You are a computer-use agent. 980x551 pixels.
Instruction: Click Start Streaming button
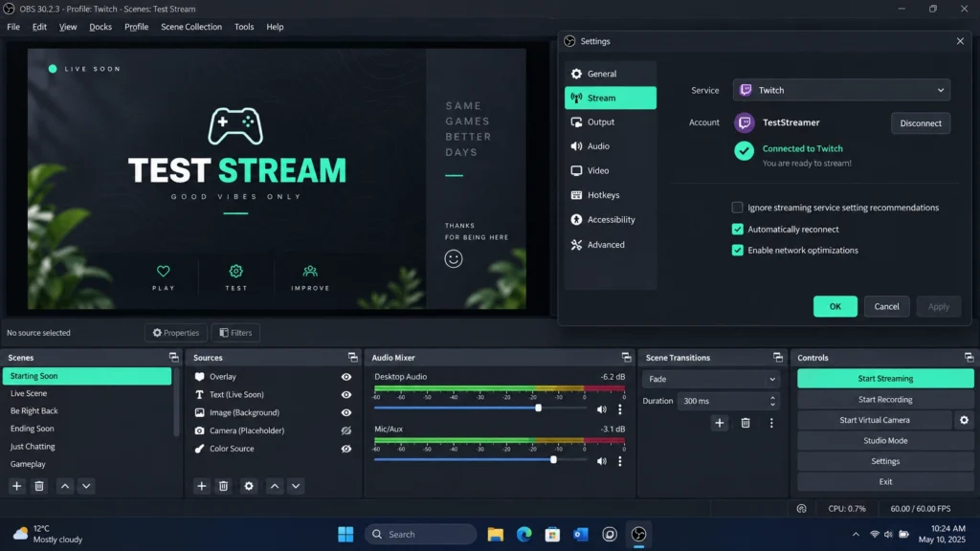885,379
